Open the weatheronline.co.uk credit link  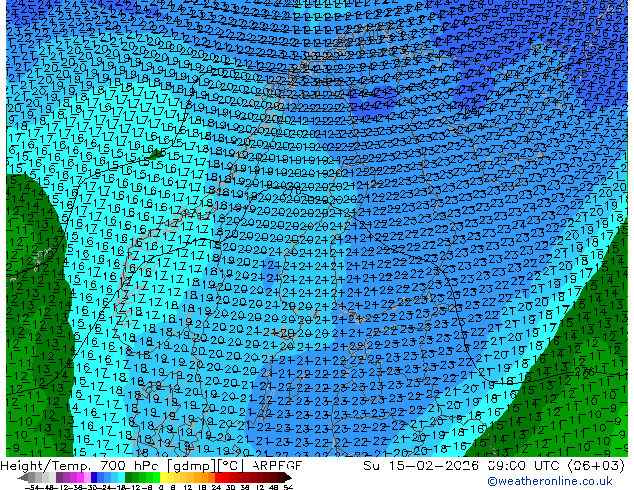550,481
